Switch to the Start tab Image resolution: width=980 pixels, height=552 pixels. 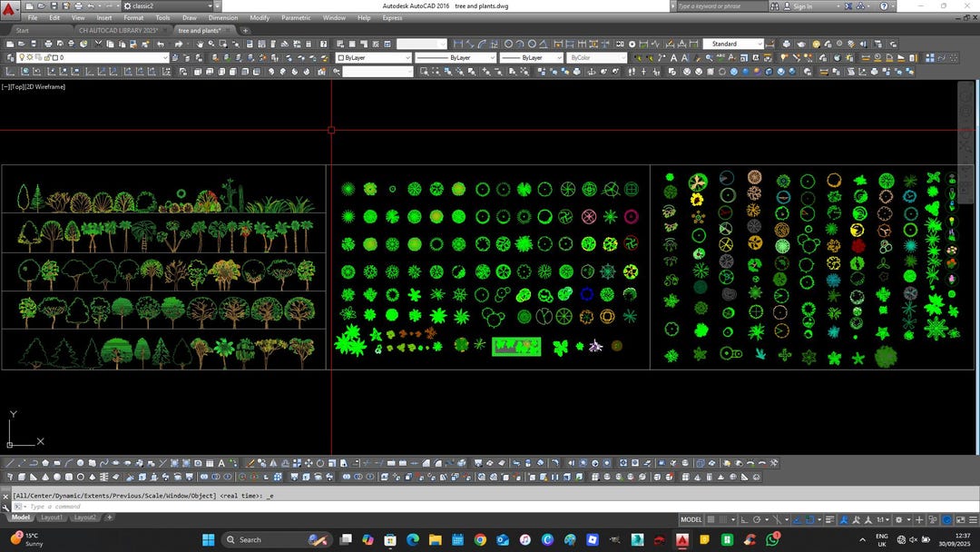point(23,30)
